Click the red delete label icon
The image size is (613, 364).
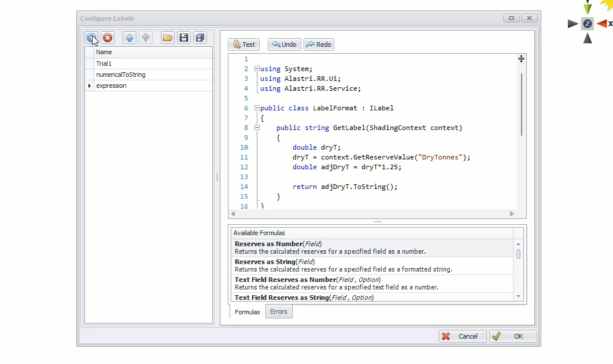point(108,38)
